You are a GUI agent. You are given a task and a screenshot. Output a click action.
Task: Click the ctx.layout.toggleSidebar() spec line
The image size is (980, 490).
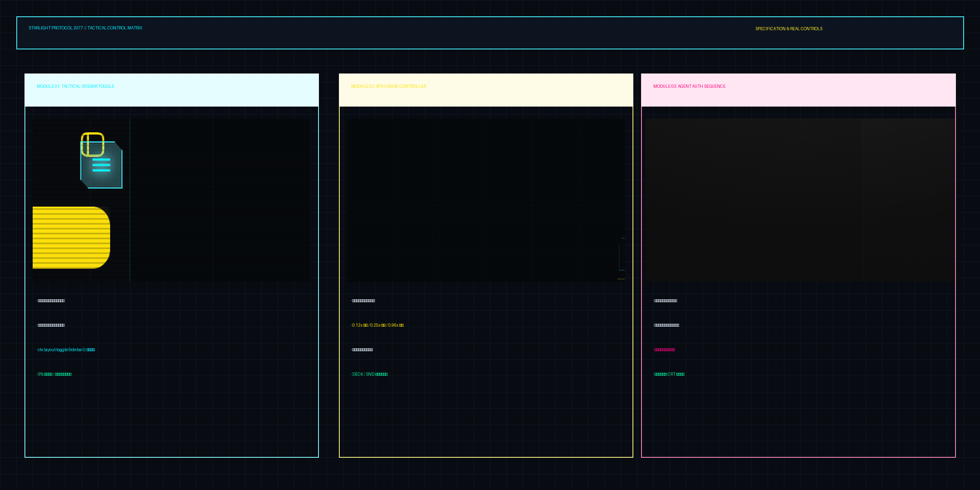(x=66, y=350)
